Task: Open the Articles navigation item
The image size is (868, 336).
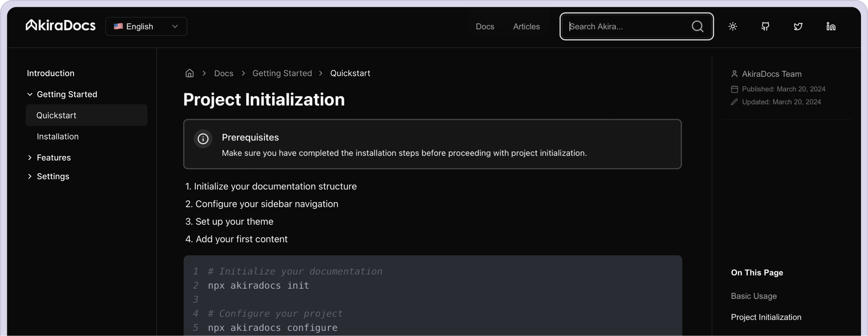Action: coord(526,26)
